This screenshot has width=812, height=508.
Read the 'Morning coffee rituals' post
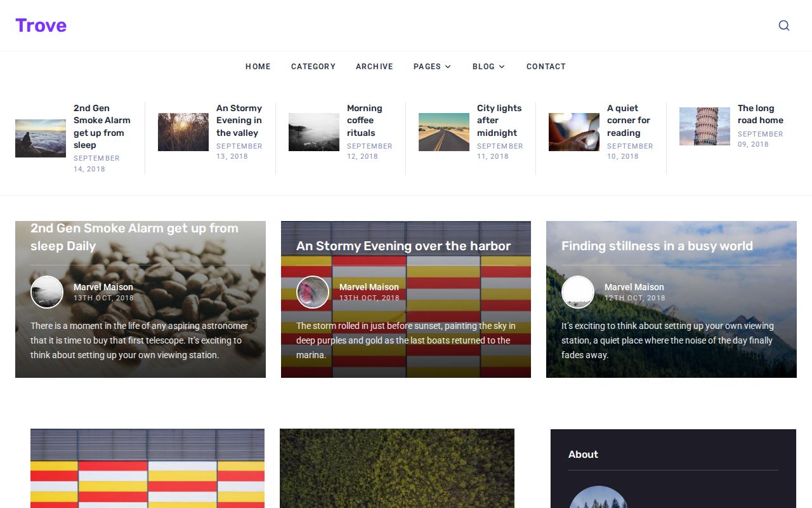point(365,121)
